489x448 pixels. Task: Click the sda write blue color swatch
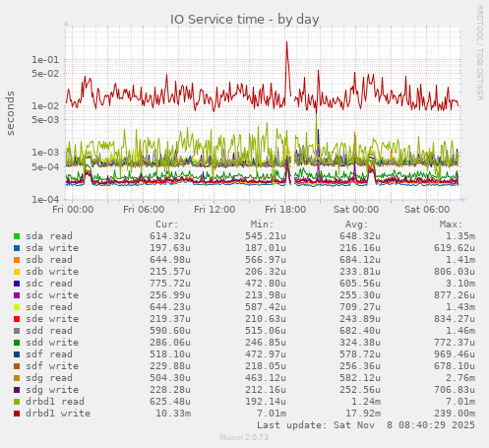(x=17, y=248)
